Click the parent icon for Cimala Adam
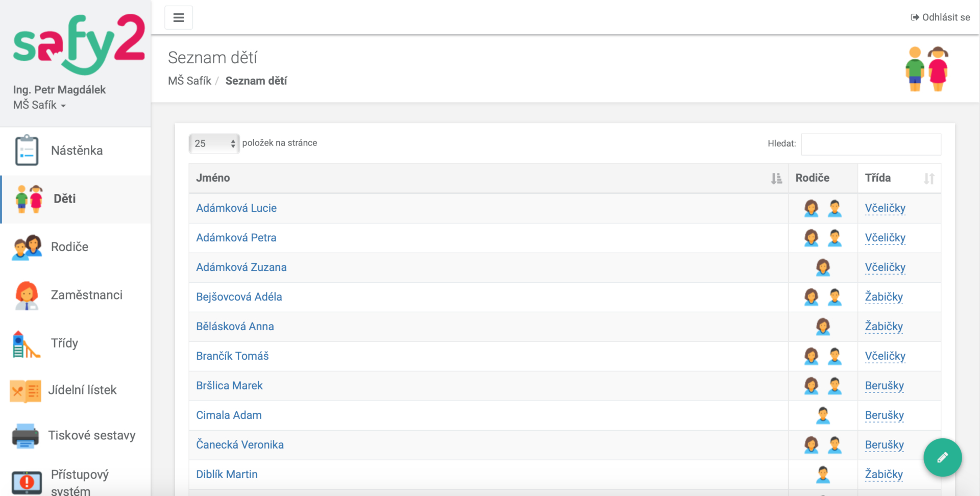The image size is (980, 496). tap(823, 415)
